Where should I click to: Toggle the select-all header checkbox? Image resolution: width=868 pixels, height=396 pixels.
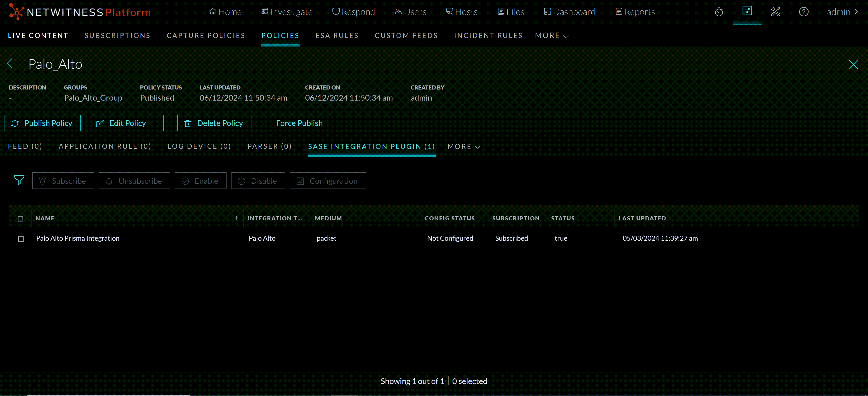[21, 219]
